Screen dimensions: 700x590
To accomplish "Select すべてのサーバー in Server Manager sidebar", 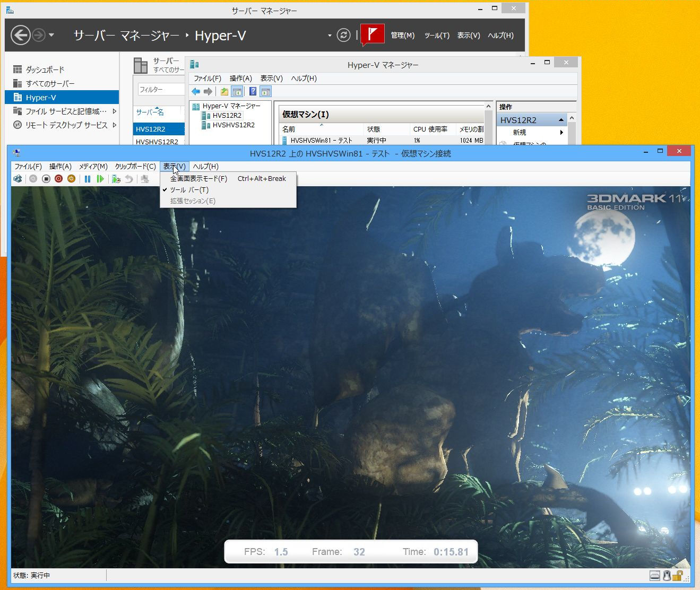I will point(62,83).
